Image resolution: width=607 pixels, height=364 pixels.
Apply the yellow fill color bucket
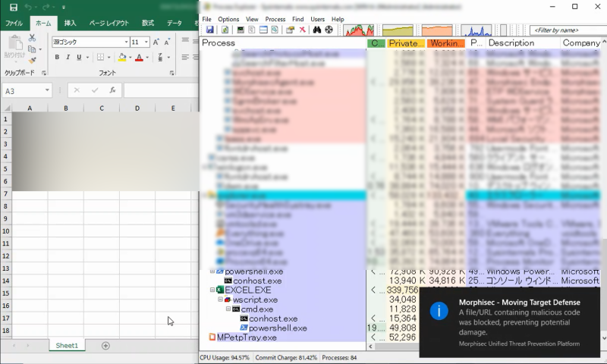tap(122, 57)
